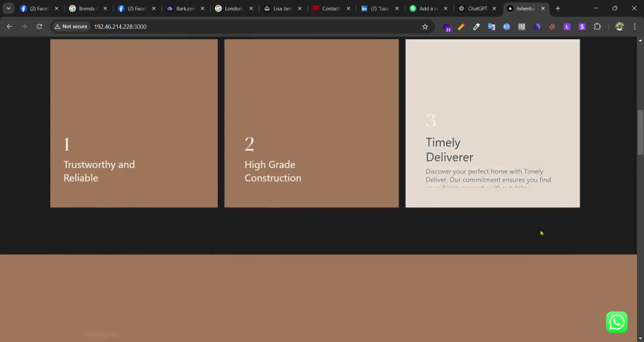The image size is (644, 342).
Task: Open Chrome's three-dot menu
Action: (x=634, y=26)
